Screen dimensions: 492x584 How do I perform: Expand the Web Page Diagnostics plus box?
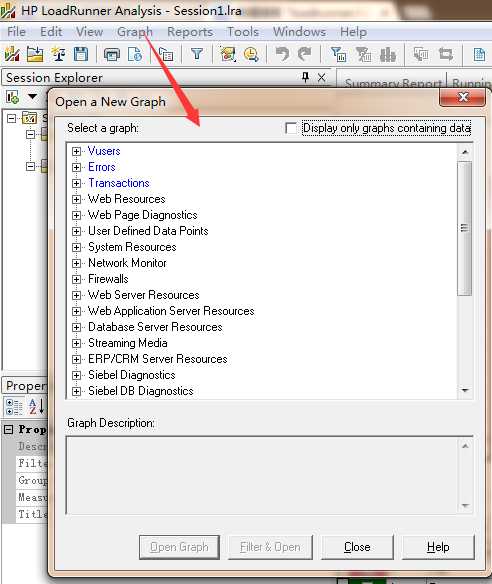point(76,215)
